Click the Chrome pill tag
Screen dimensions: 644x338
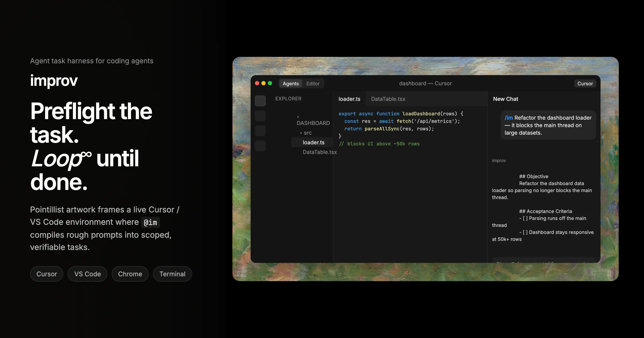pos(130,274)
